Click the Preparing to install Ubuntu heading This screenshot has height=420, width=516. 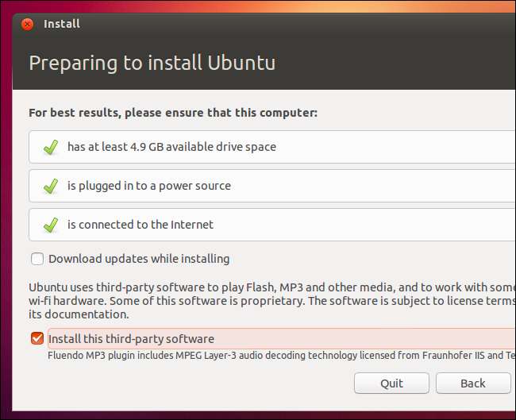[152, 63]
